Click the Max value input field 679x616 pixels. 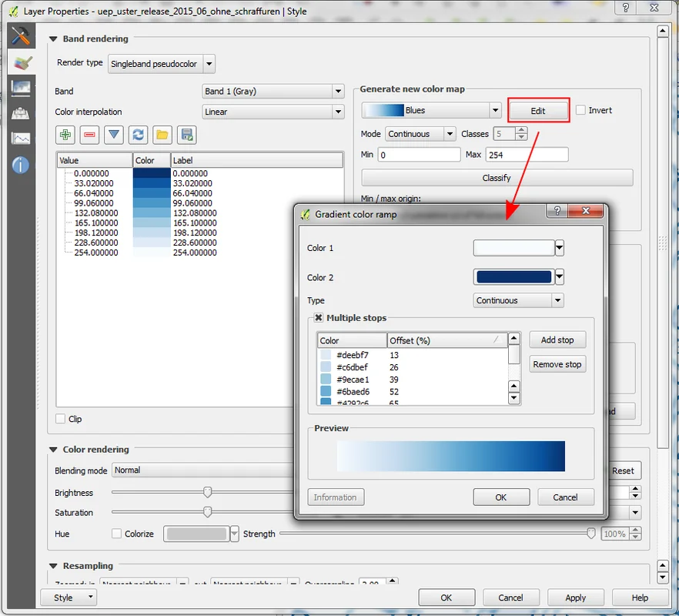tap(527, 155)
